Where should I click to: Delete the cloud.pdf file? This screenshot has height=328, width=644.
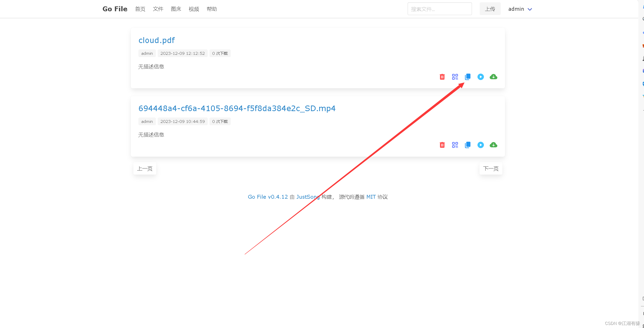[x=442, y=77]
